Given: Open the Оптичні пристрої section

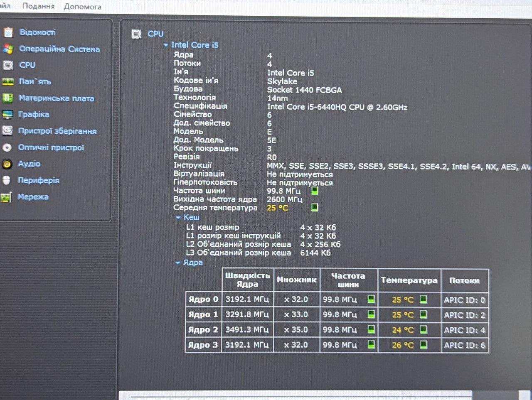Looking at the screenshot, I should point(51,147).
